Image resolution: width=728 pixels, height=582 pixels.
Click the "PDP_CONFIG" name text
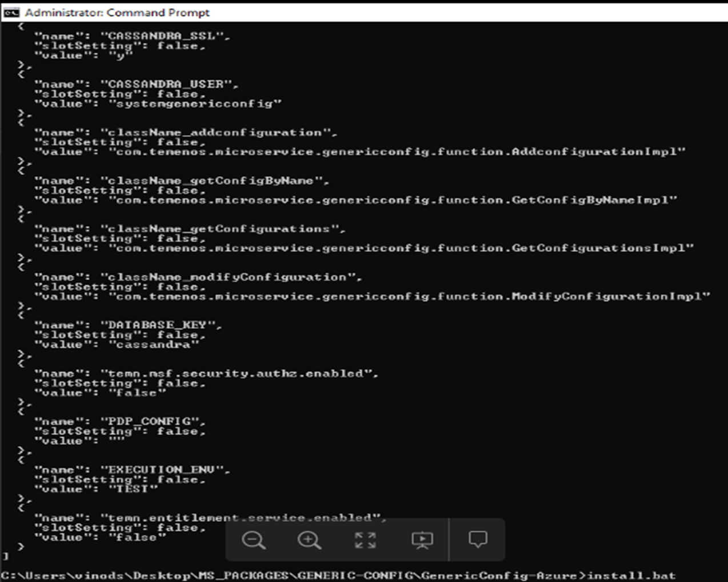153,421
